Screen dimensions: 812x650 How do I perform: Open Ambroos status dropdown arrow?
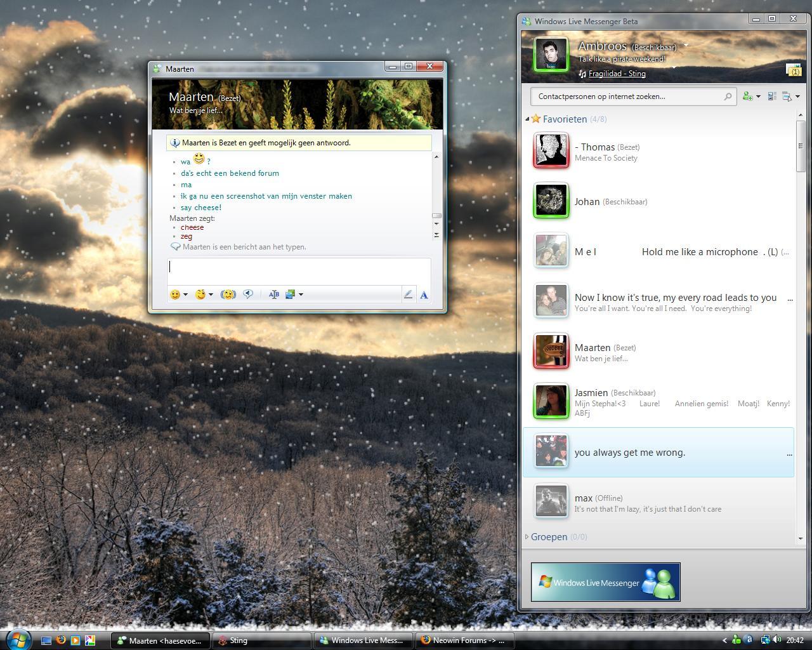[x=684, y=46]
